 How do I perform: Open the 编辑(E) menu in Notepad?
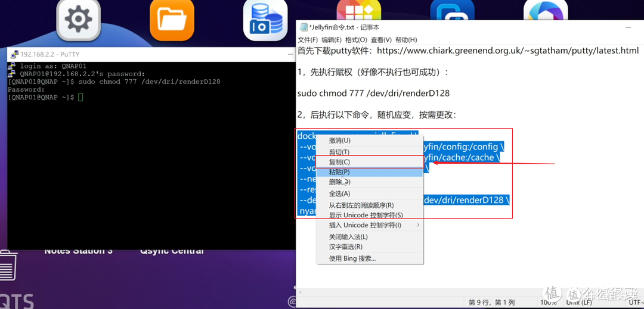(332, 40)
